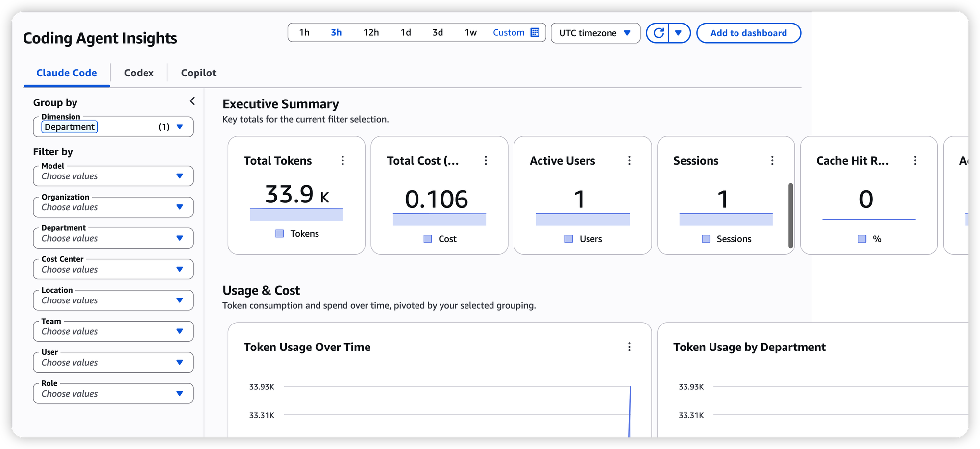Open Total Cost widget options menu
This screenshot has width=980, height=449.
[486, 160]
